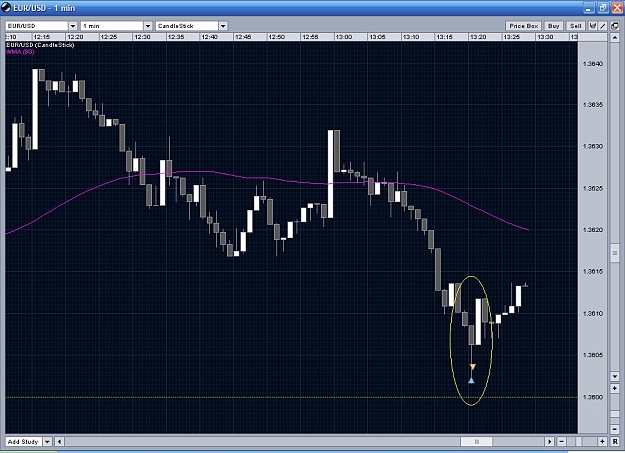Click the 12:30 time axis label
625x453 pixels.
click(x=142, y=37)
